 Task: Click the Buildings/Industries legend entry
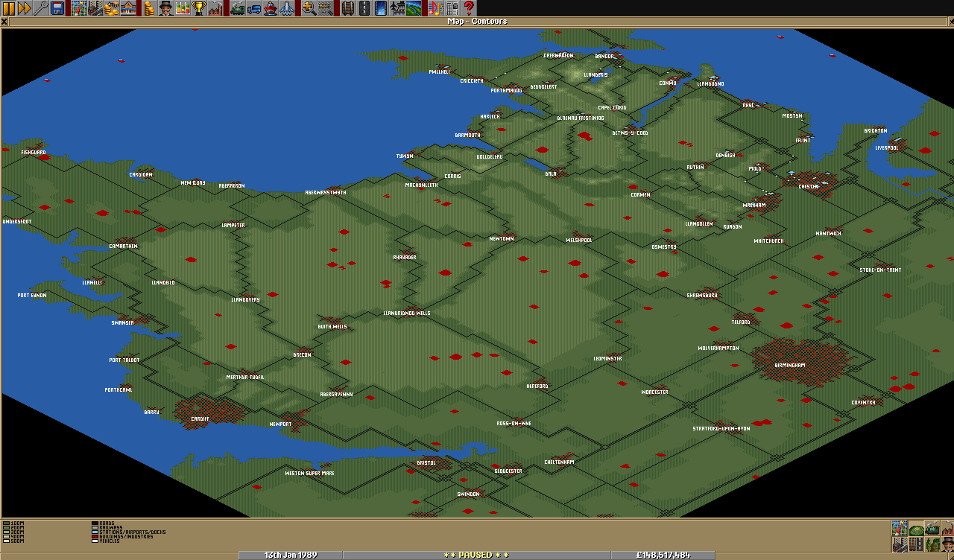click(x=122, y=537)
